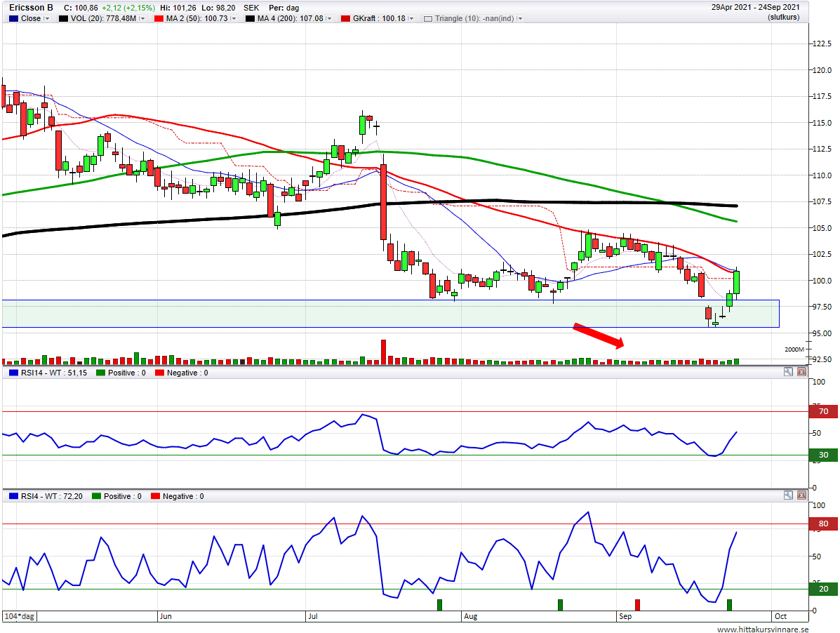Click the red MA 2 (50) color swatch
This screenshot has width=840, height=633.
pos(159,18)
